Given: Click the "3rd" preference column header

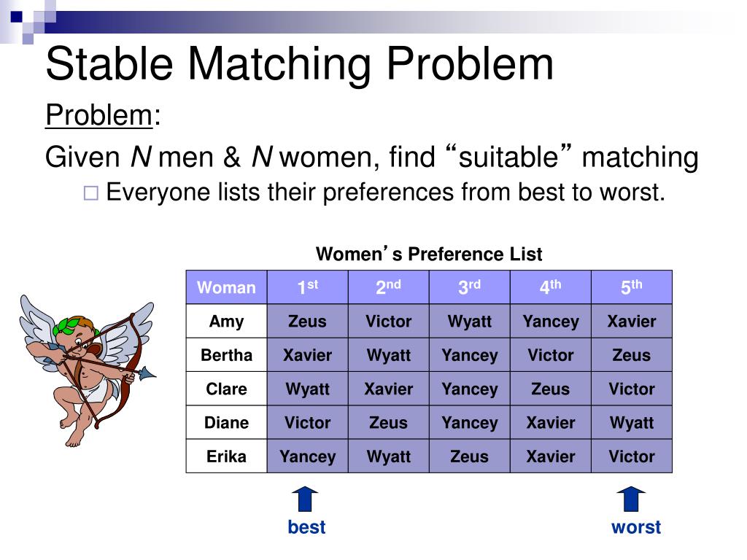Looking at the screenshot, I should (x=469, y=287).
